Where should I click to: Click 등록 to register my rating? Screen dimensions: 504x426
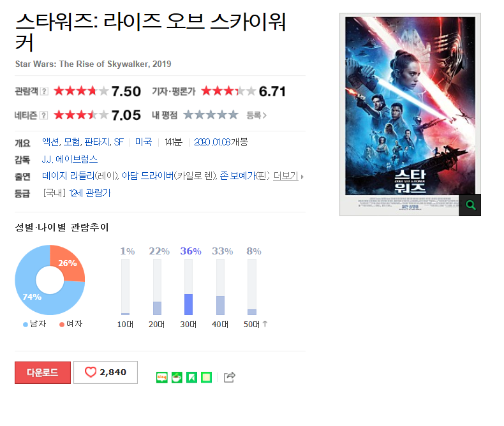point(256,115)
